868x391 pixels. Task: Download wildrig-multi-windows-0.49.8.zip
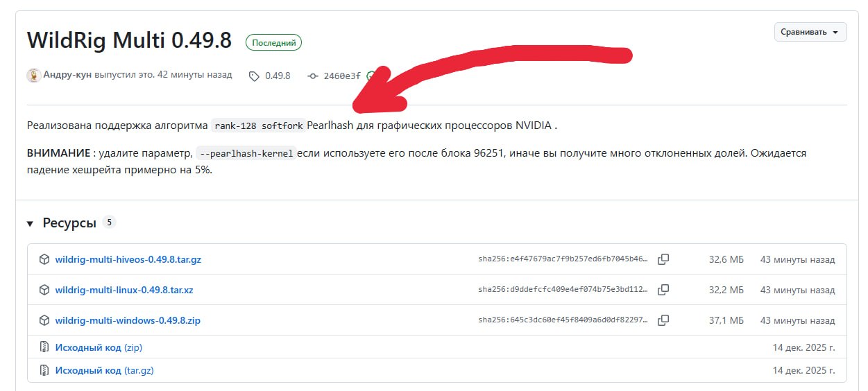coord(128,320)
